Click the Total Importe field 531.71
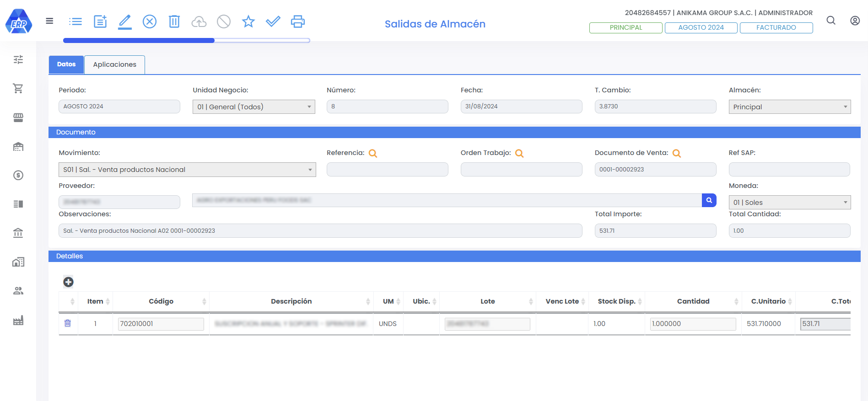Screen dimensions: 868x401 pyautogui.click(x=656, y=230)
